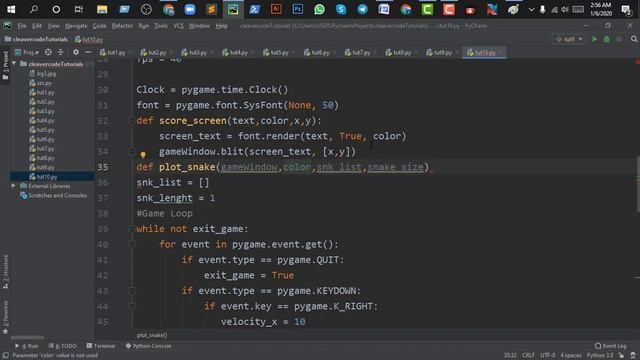Open the Help menu

click(221, 26)
